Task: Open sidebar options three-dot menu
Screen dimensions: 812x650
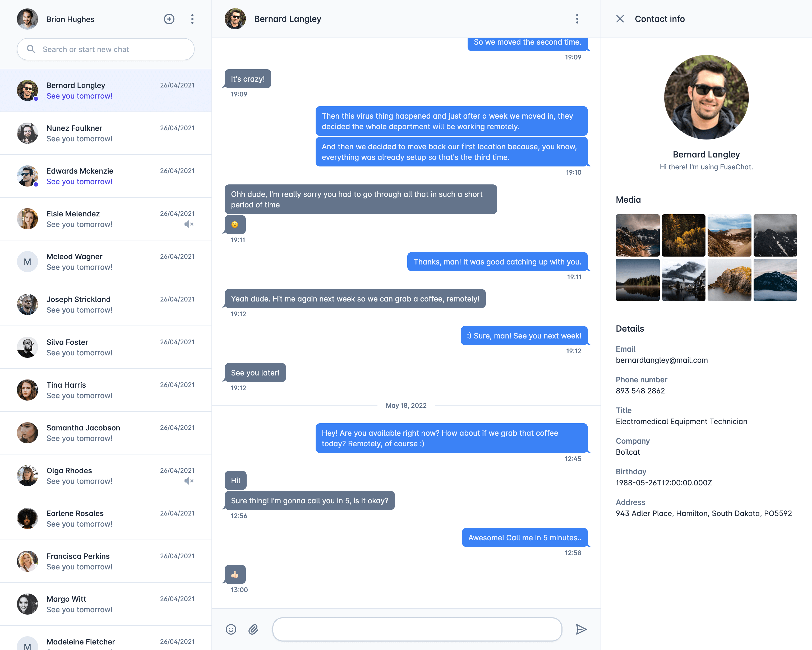Action: tap(192, 19)
